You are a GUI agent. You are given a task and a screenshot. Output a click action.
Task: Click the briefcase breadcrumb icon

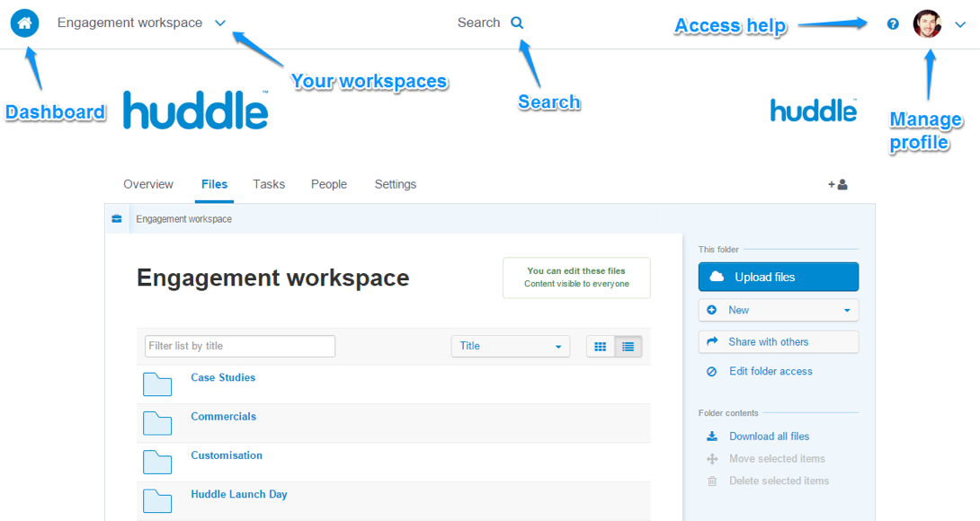point(117,218)
